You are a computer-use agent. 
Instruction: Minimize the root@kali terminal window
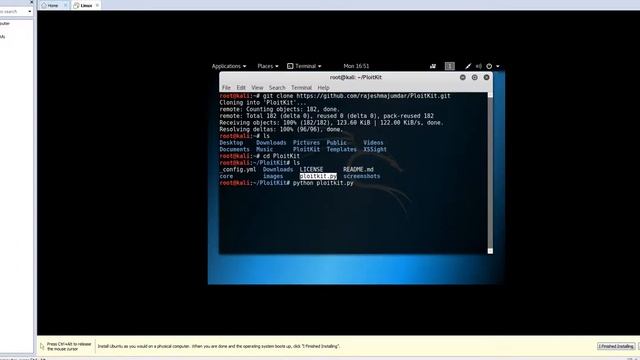(x=462, y=77)
